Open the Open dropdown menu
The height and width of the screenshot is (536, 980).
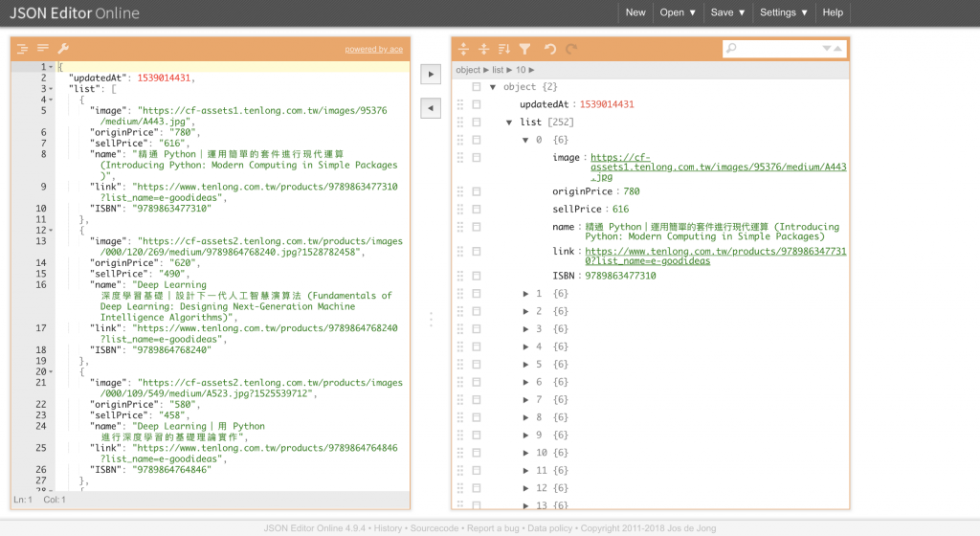[x=678, y=12]
